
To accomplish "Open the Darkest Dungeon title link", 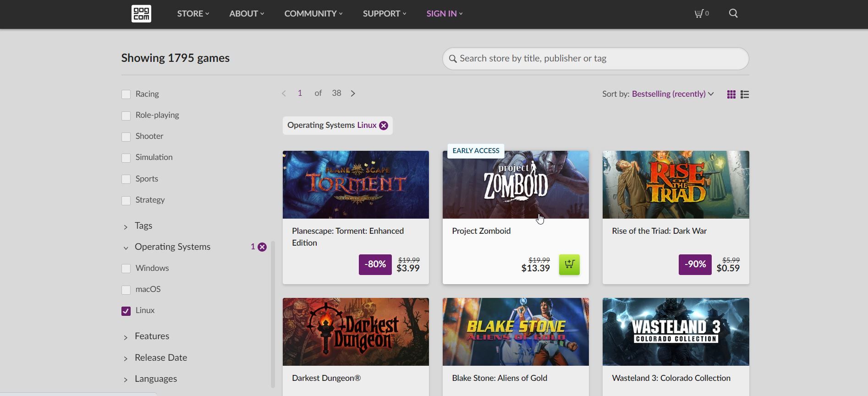I will [326, 378].
